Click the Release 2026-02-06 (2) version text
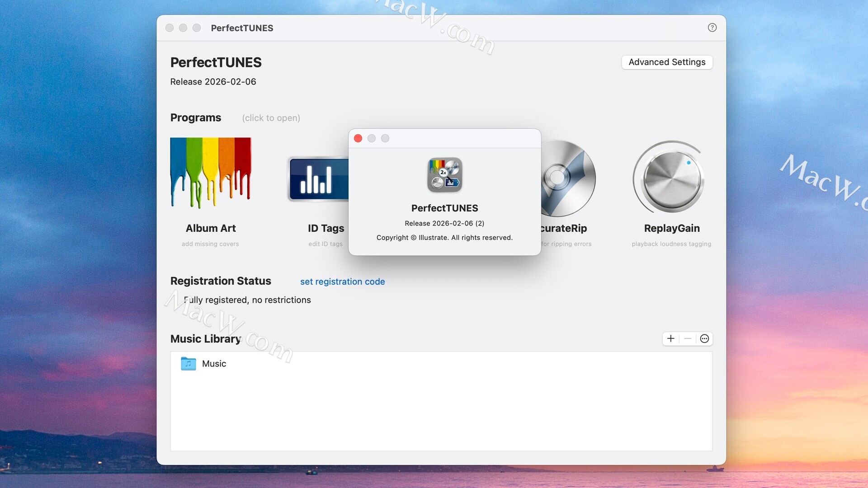 [444, 224]
